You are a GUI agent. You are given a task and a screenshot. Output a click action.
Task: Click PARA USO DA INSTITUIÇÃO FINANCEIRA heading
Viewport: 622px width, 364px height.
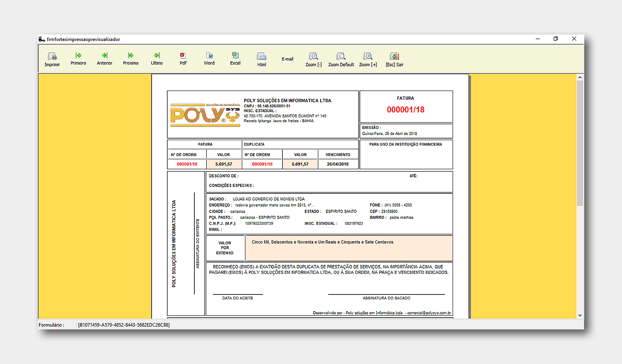coord(406,144)
